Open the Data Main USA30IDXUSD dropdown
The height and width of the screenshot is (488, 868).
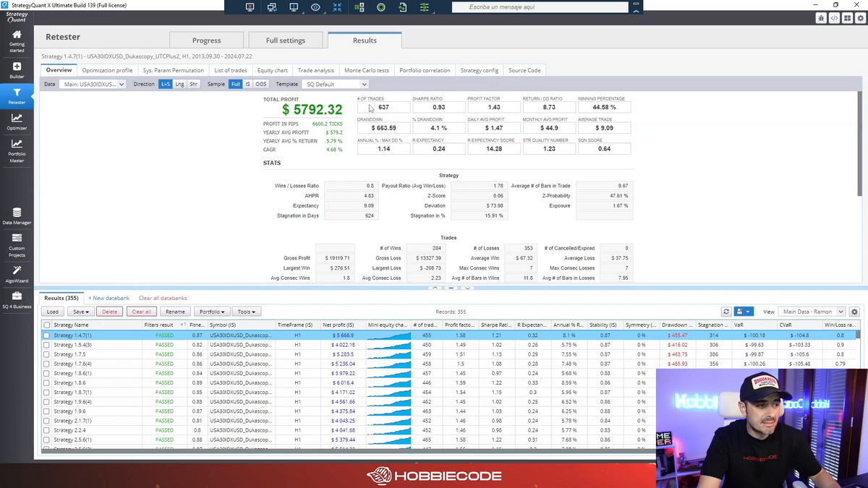point(93,84)
